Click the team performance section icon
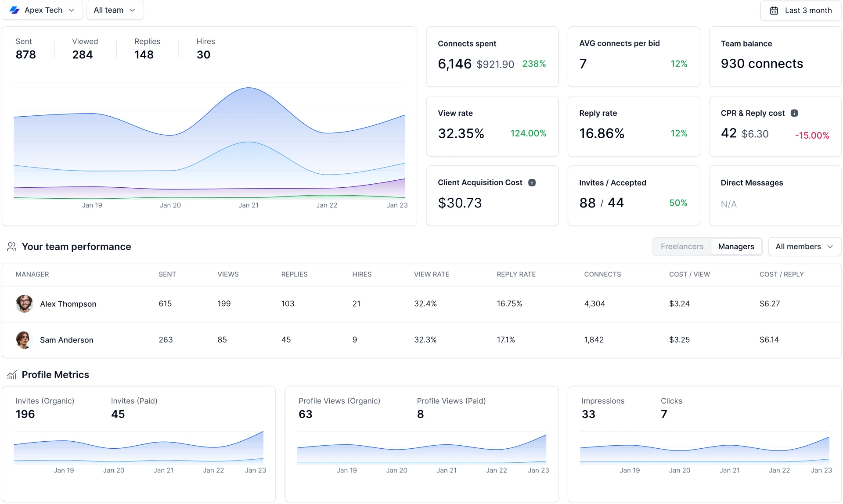Viewport: 843px width, 504px height. (11, 247)
